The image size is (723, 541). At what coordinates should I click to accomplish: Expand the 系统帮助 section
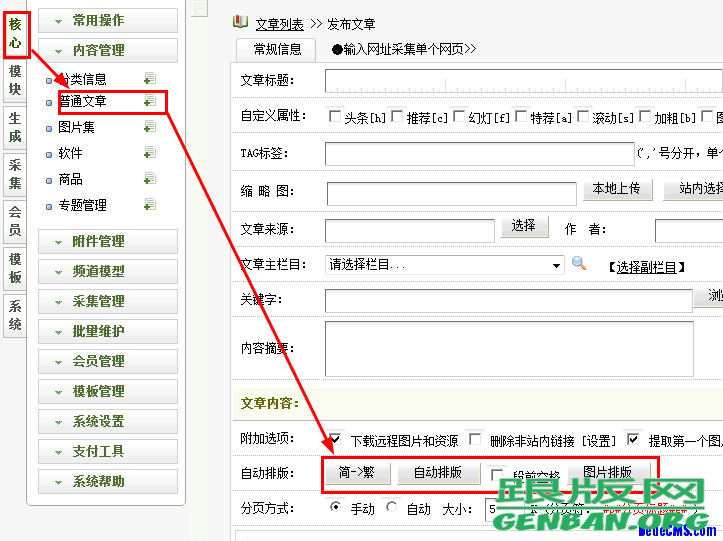coord(107,481)
